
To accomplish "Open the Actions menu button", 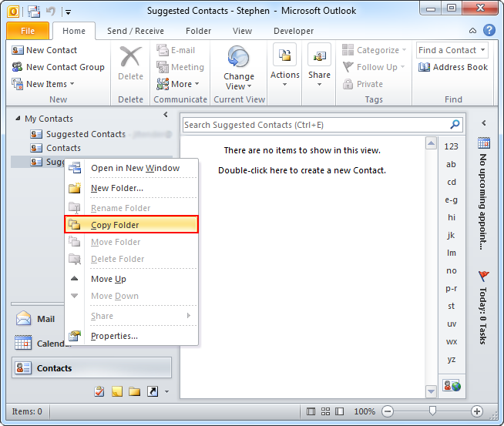I will [285, 65].
